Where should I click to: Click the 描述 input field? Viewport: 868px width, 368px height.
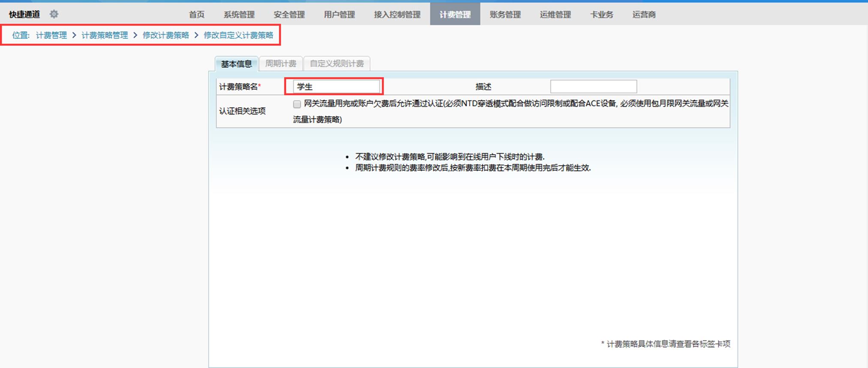(x=593, y=87)
